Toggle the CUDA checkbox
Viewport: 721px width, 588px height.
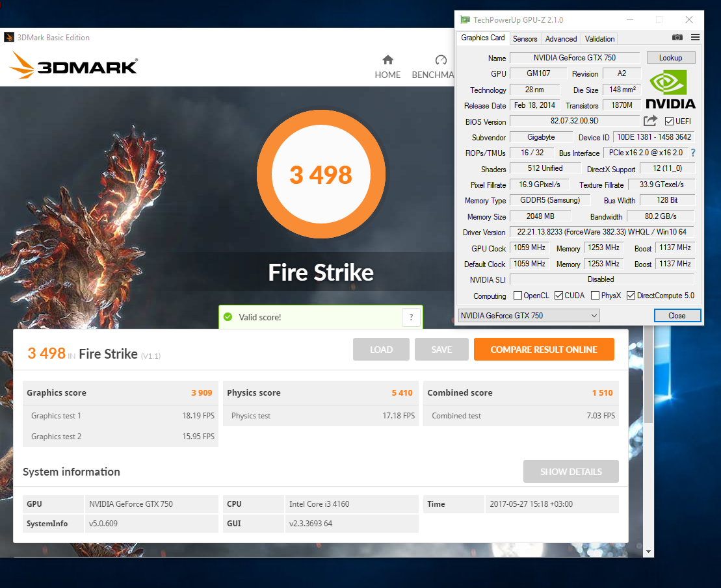tap(558, 296)
